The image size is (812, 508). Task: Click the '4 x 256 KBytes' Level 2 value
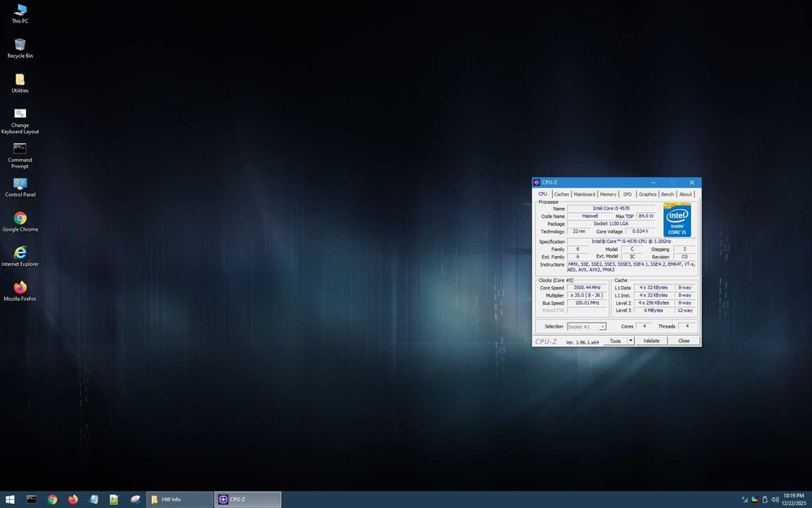click(x=653, y=302)
